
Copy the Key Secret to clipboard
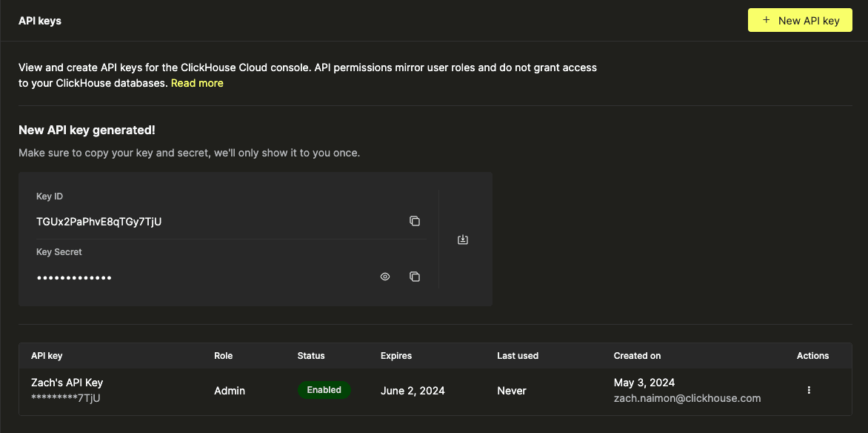(x=415, y=277)
